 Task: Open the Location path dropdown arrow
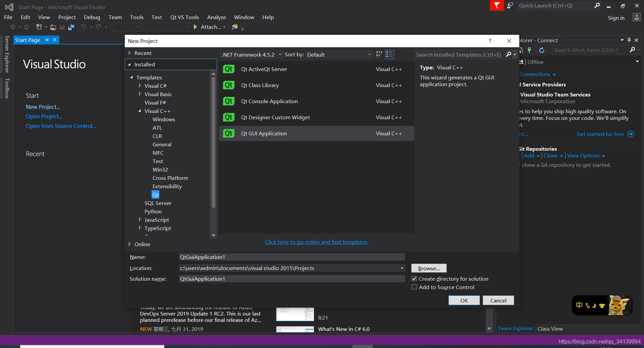(402, 268)
